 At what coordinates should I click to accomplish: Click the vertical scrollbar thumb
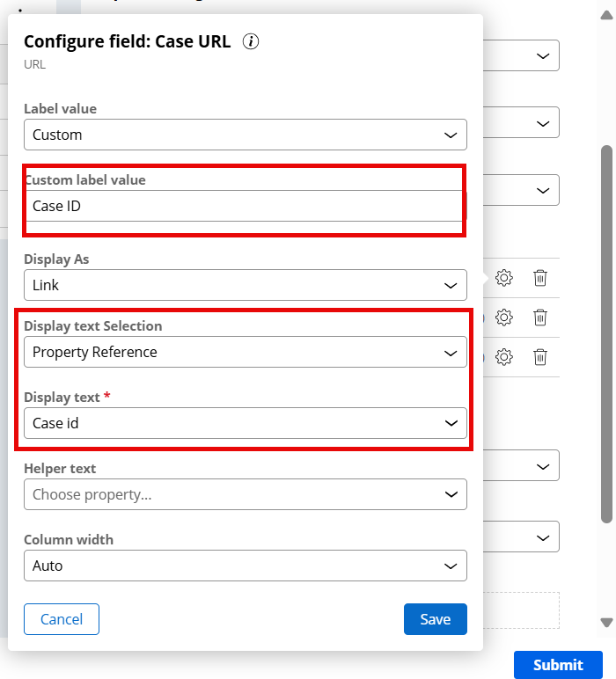point(606,334)
